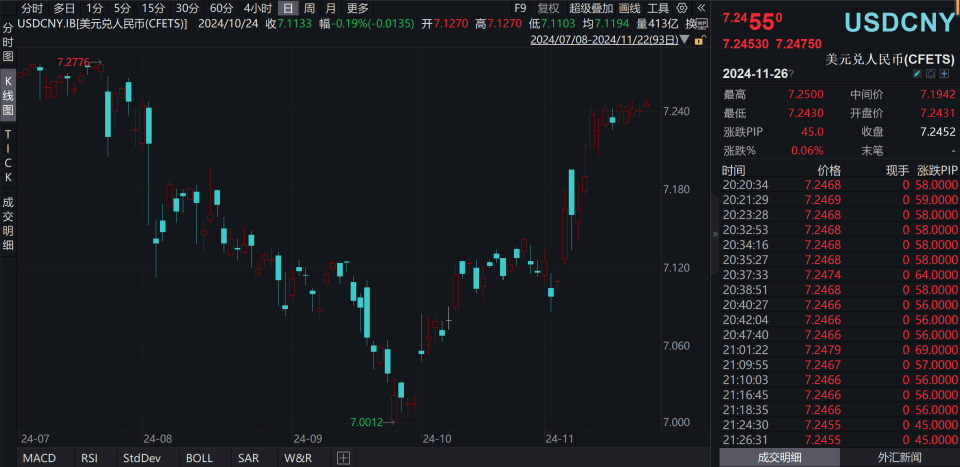Open the 更多 periods dropdown
Screen dimensions: 960x467
pos(358,8)
